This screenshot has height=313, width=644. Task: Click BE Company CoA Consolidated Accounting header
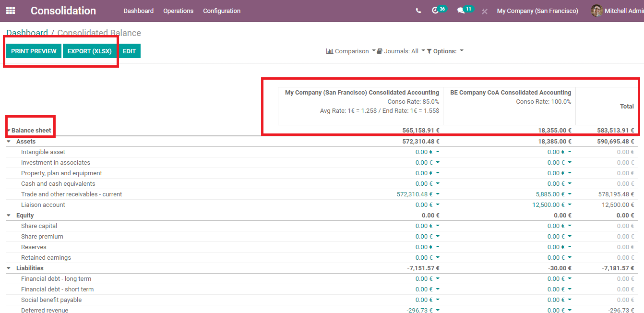coord(511,93)
